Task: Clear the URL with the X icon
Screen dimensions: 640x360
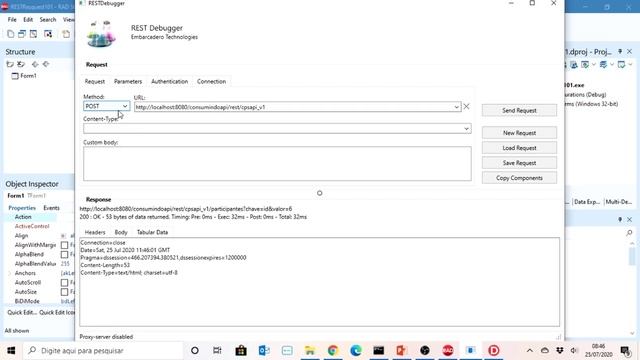Action: (466, 107)
